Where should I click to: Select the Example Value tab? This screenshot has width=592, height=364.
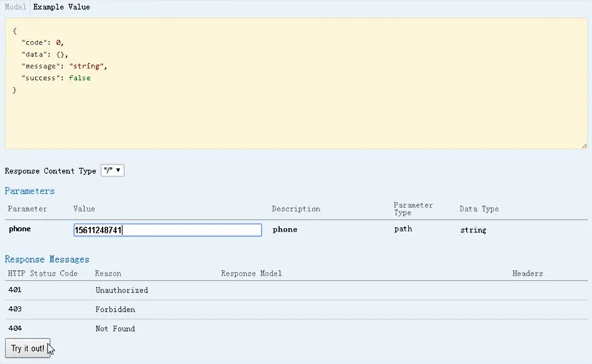61,7
